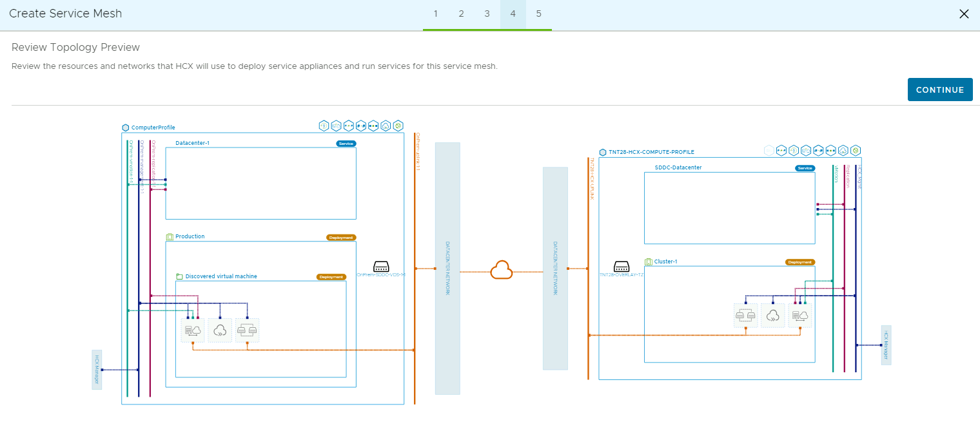Click the servers service icon on TNT28 profile
980x447 pixels.
coord(806,151)
